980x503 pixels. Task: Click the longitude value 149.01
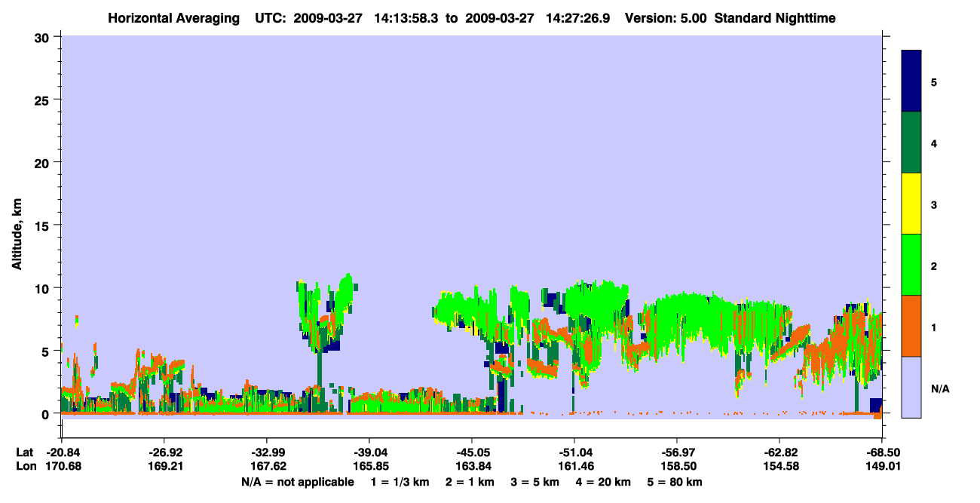coord(883,467)
